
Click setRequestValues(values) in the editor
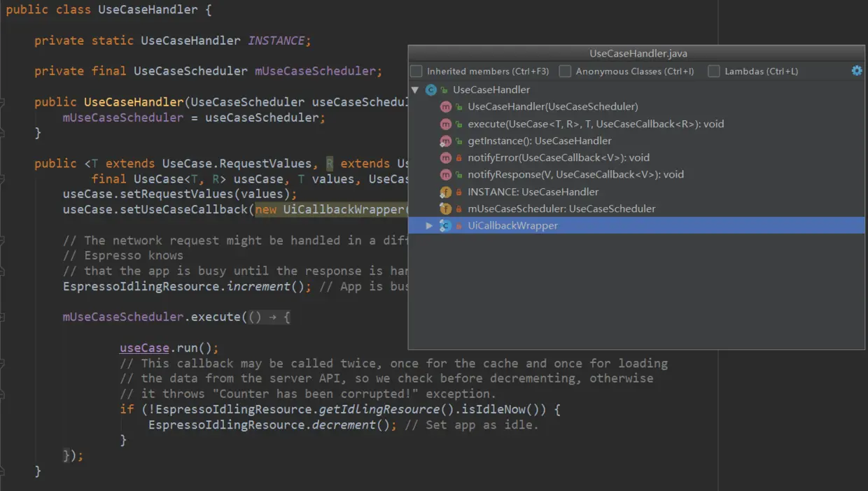click(x=208, y=194)
